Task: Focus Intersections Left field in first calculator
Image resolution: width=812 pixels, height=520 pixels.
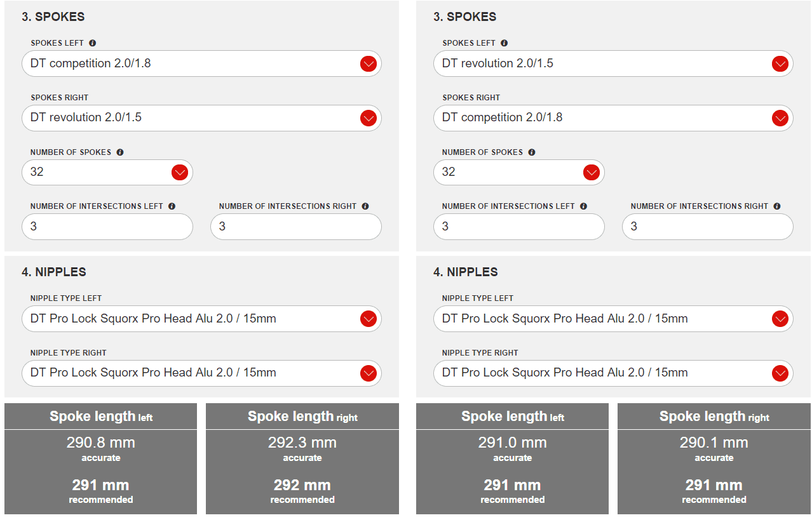Action: point(107,227)
